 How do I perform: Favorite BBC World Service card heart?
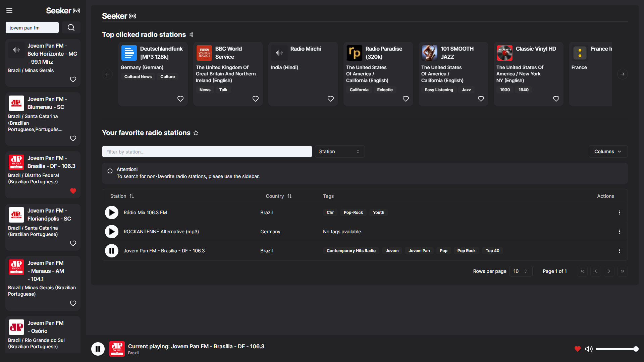pos(256,99)
